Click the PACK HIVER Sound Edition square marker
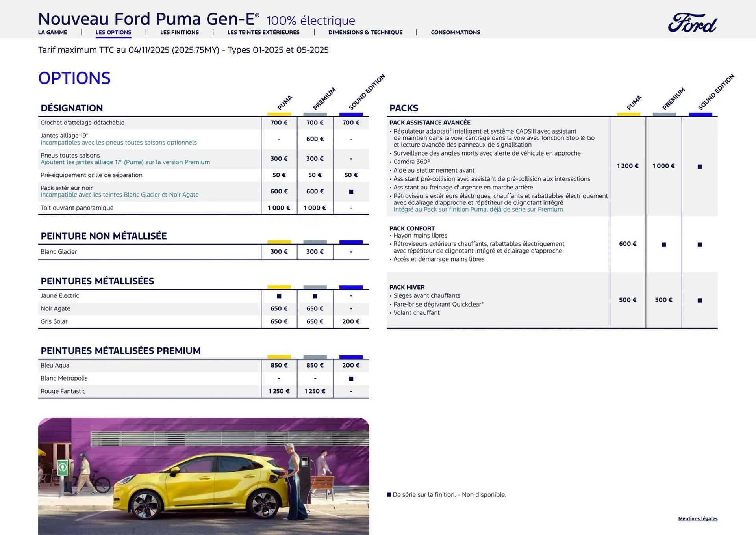756x535 pixels. tap(700, 300)
